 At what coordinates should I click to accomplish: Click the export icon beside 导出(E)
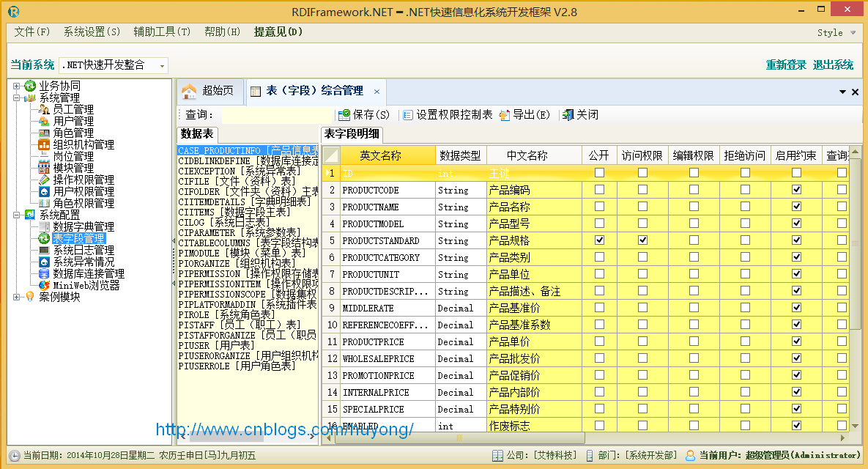pyautogui.click(x=504, y=114)
